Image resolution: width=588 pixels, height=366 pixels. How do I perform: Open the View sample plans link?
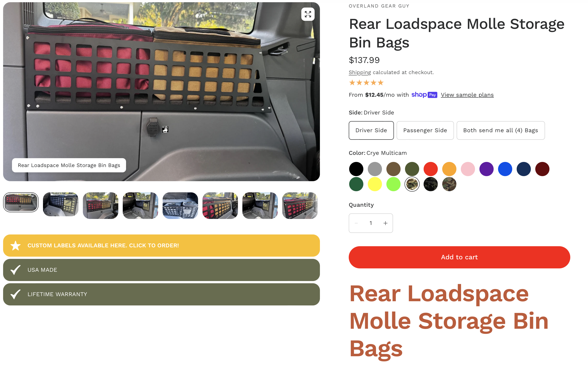pyautogui.click(x=467, y=95)
